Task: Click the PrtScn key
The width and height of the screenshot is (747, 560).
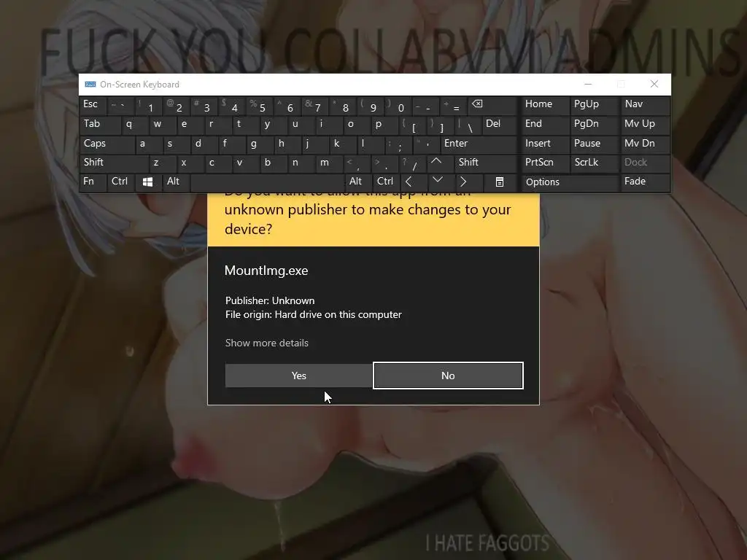Action: pos(545,163)
